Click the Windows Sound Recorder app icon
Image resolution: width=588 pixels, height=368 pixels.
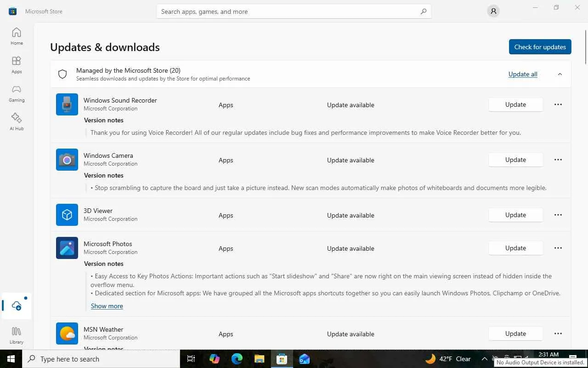click(67, 104)
